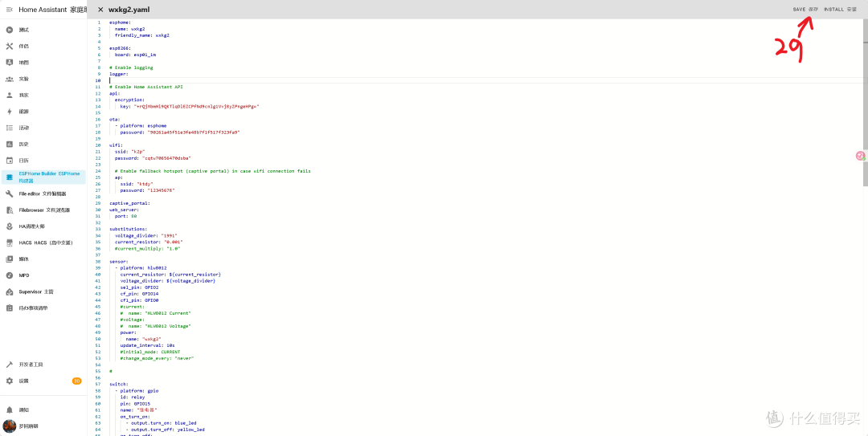Image resolution: width=868 pixels, height=436 pixels.
Task: Click the '# Enable Home Assistant API' comment
Action: click(145, 87)
